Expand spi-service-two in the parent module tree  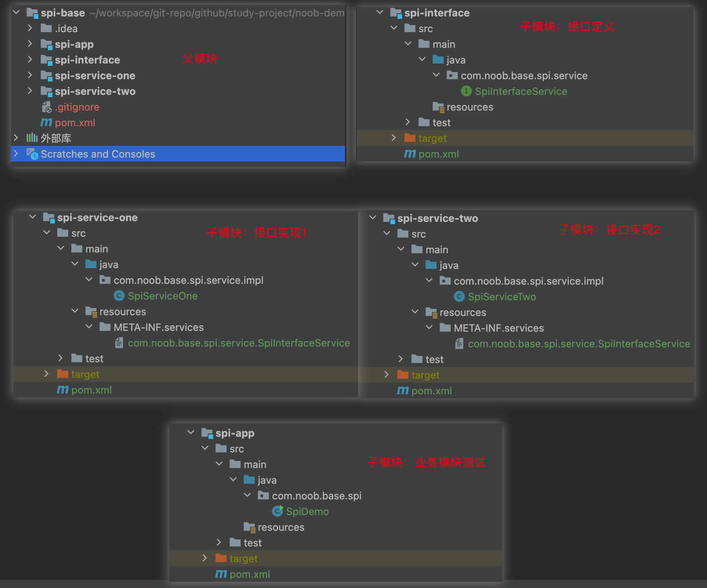pos(30,91)
